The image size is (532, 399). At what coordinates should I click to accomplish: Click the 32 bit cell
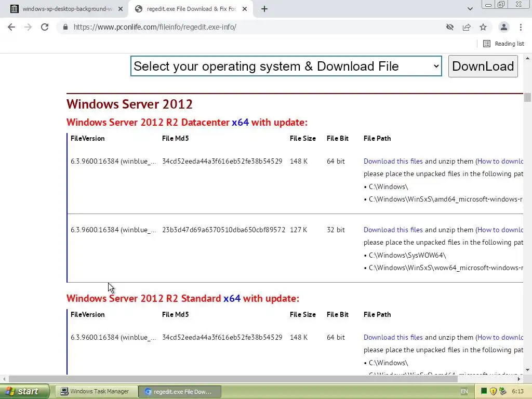coord(336,230)
